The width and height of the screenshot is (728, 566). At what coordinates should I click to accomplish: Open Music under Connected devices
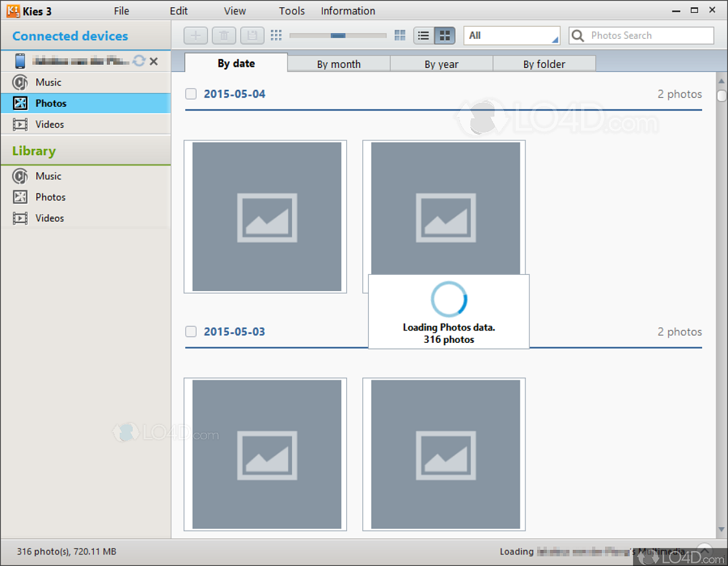point(86,82)
